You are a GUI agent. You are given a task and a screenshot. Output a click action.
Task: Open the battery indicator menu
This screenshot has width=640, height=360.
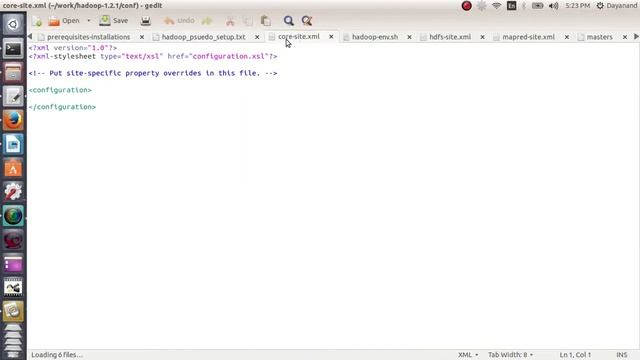coord(538,6)
